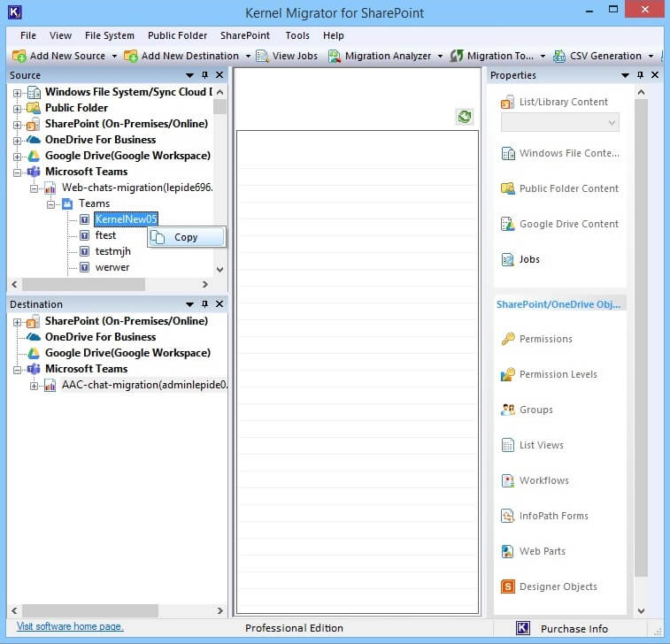Select werwer team in Source tree
670x644 pixels.
(x=112, y=267)
